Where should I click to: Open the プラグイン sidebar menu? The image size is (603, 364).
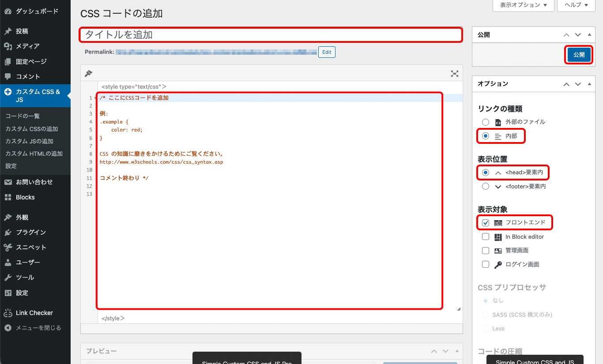(30, 233)
